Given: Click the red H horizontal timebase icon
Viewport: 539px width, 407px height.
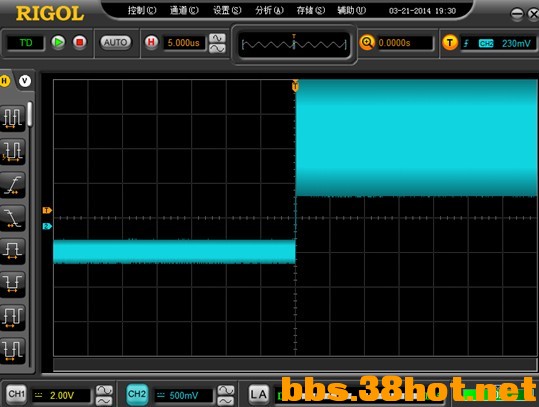Looking at the screenshot, I should [x=151, y=42].
